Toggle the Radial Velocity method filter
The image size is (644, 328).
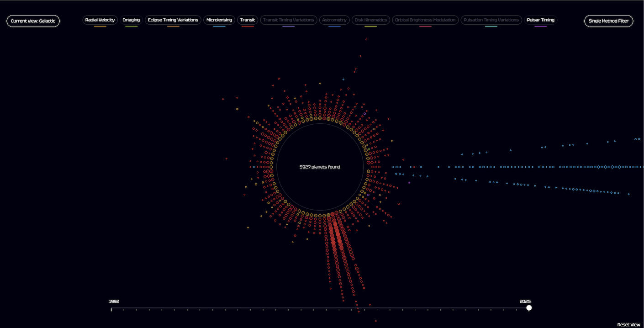[100, 20]
